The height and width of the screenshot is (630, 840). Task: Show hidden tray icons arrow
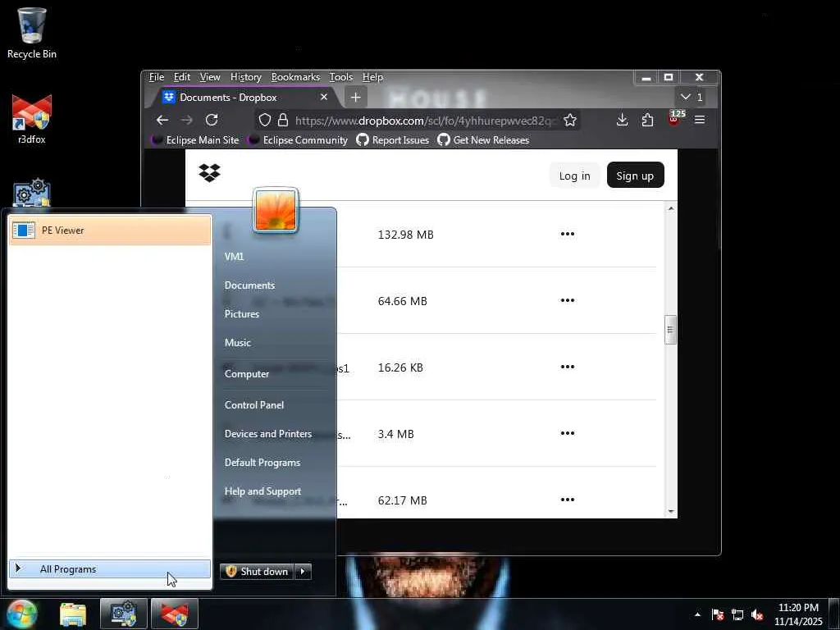[x=697, y=614]
